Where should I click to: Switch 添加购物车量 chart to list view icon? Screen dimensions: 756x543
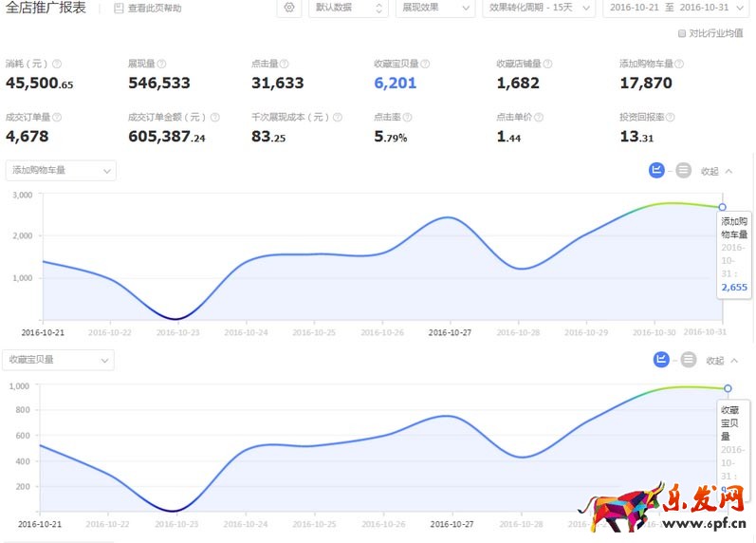click(x=683, y=171)
